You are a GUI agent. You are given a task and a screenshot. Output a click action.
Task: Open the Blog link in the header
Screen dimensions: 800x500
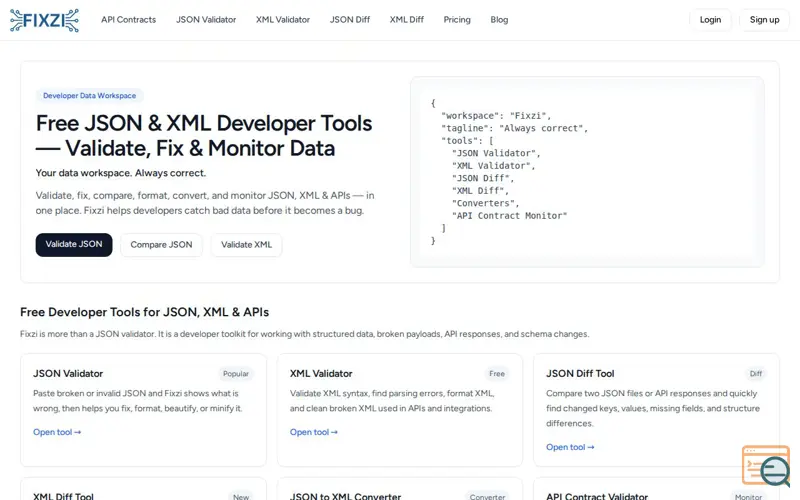pyautogui.click(x=499, y=20)
